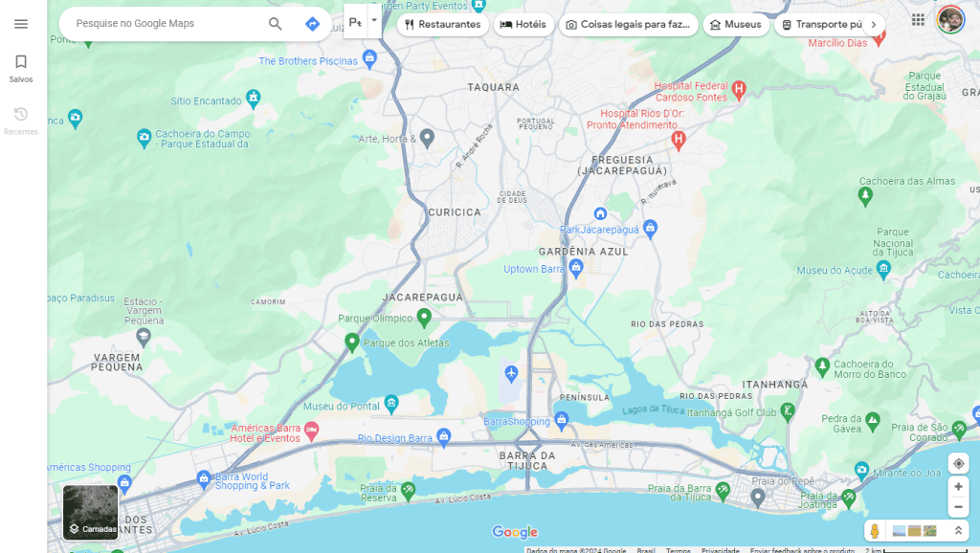Open the Privacidade footer link

coord(721,550)
